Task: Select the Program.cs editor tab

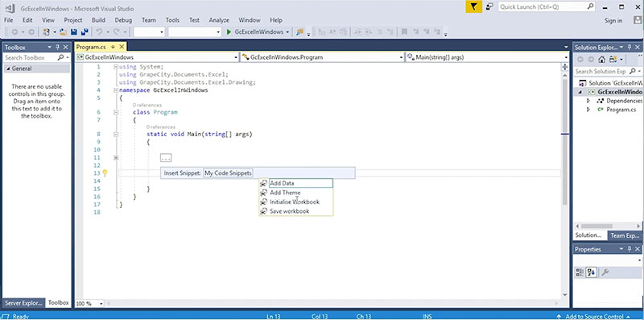Action: pos(91,47)
